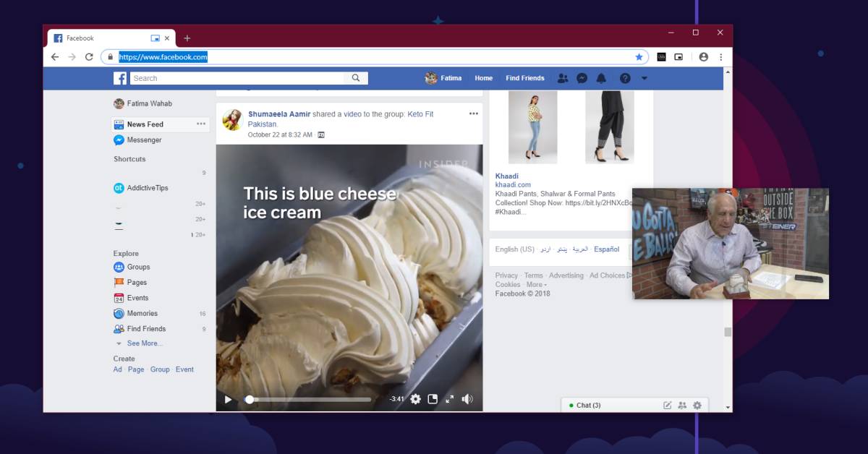Click the browser forward arrow
Screen dimensions: 868x454
[x=72, y=57]
